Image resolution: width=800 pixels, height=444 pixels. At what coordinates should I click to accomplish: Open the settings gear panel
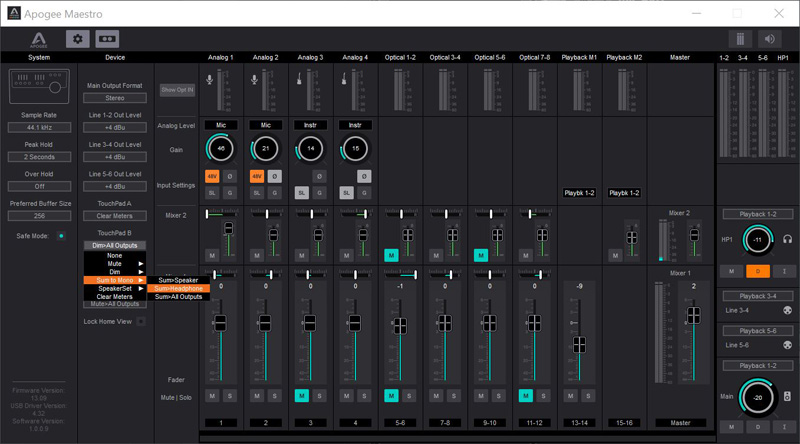point(78,39)
